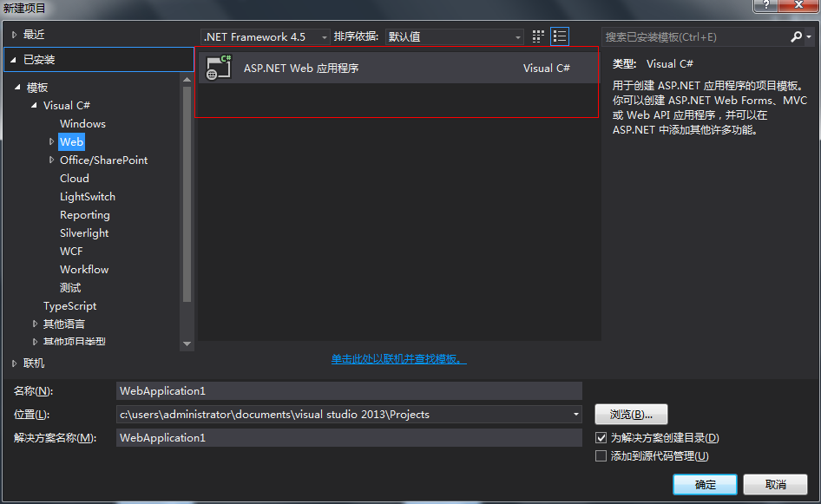The width and height of the screenshot is (821, 504).
Task: Check the 为解决方案创建目录 checkbox
Action: tap(601, 437)
